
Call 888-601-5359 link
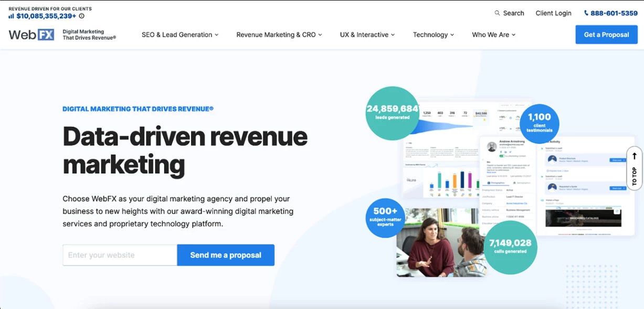tap(611, 13)
